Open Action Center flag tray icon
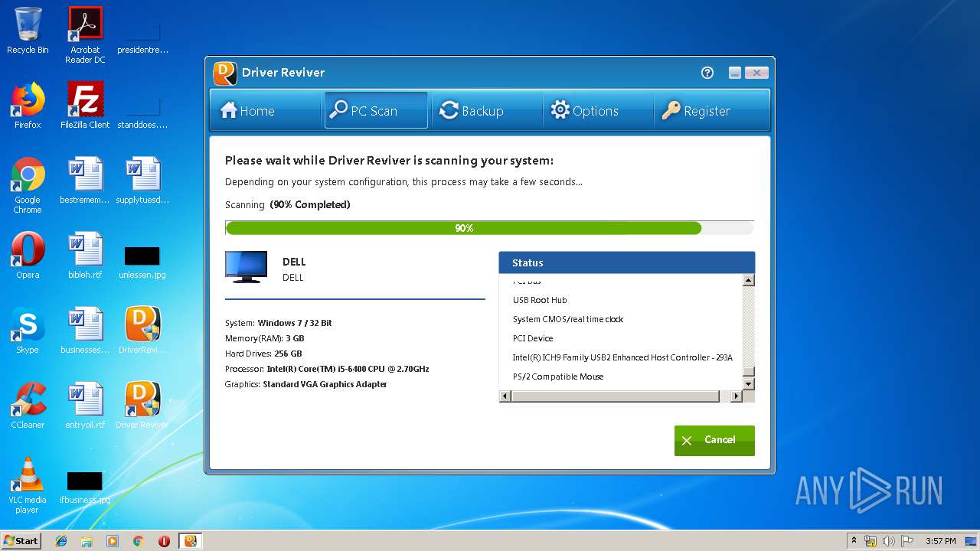The image size is (980, 551). [907, 541]
